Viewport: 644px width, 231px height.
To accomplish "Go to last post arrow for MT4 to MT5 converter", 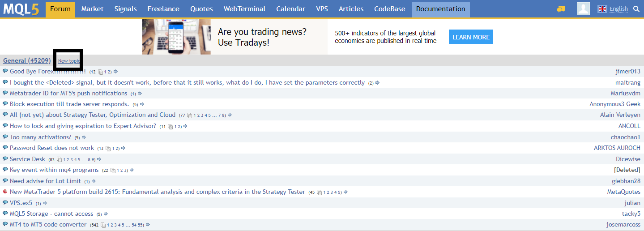I will 148,225.
